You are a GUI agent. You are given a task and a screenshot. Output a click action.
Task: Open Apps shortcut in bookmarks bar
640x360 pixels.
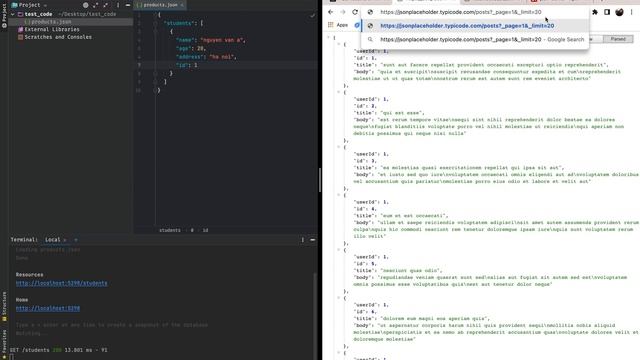coord(338,25)
